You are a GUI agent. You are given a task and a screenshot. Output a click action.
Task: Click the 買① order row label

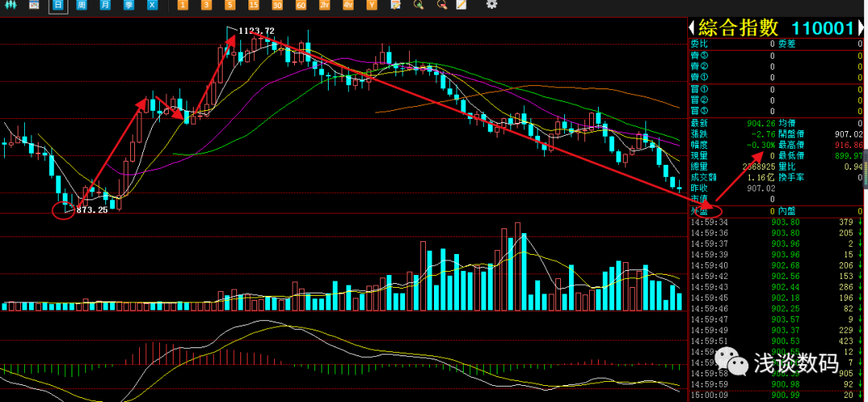[x=699, y=89]
